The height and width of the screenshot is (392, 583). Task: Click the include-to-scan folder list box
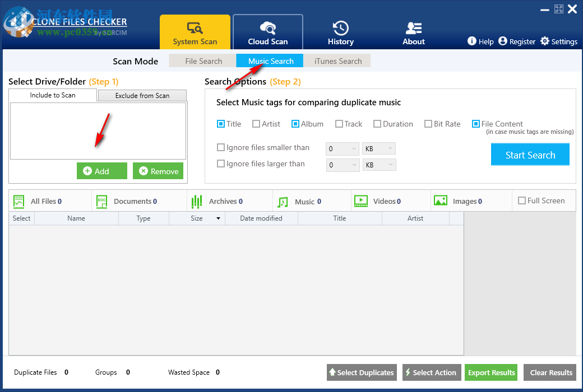point(98,131)
